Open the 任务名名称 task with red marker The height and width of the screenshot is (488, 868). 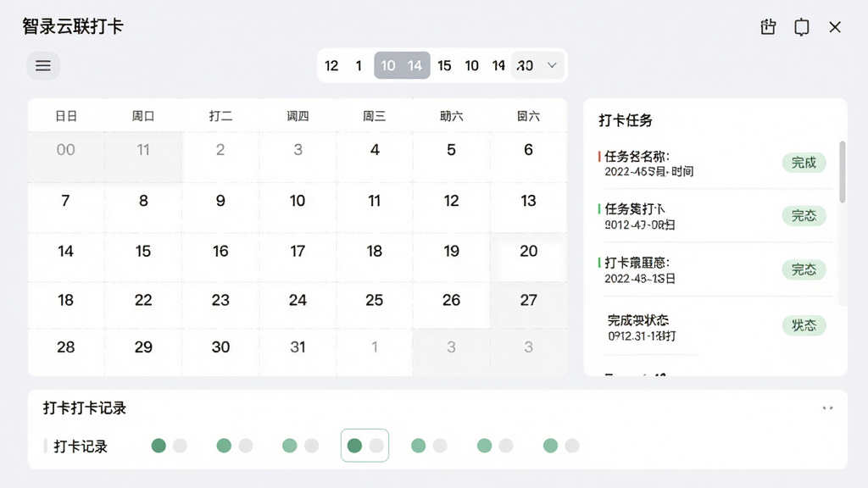coord(715,164)
